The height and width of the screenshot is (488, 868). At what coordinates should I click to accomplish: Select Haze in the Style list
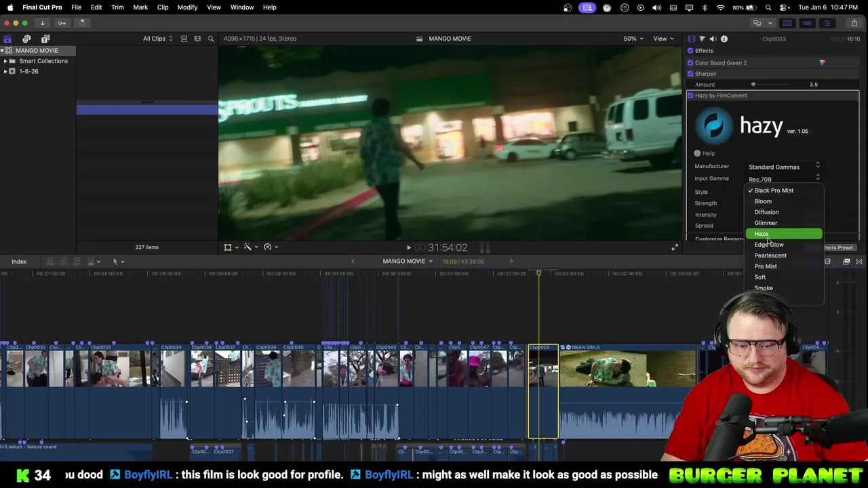tap(784, 234)
